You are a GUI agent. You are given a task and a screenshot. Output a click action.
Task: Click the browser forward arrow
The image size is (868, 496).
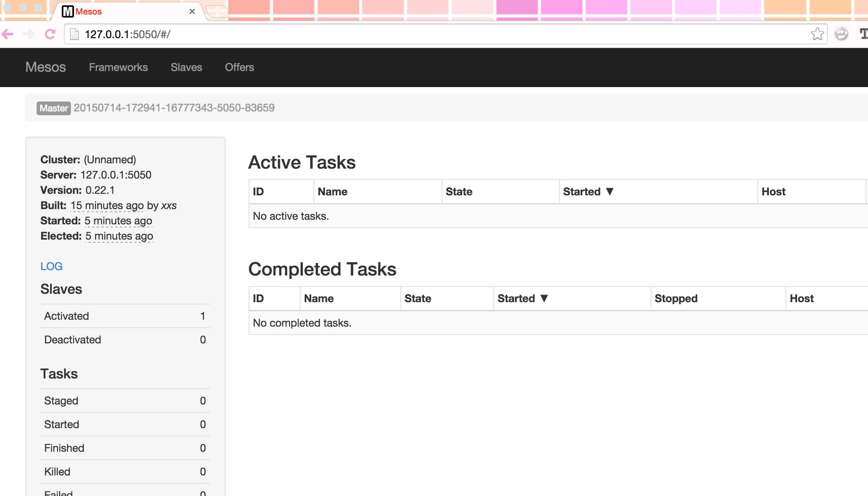[29, 34]
